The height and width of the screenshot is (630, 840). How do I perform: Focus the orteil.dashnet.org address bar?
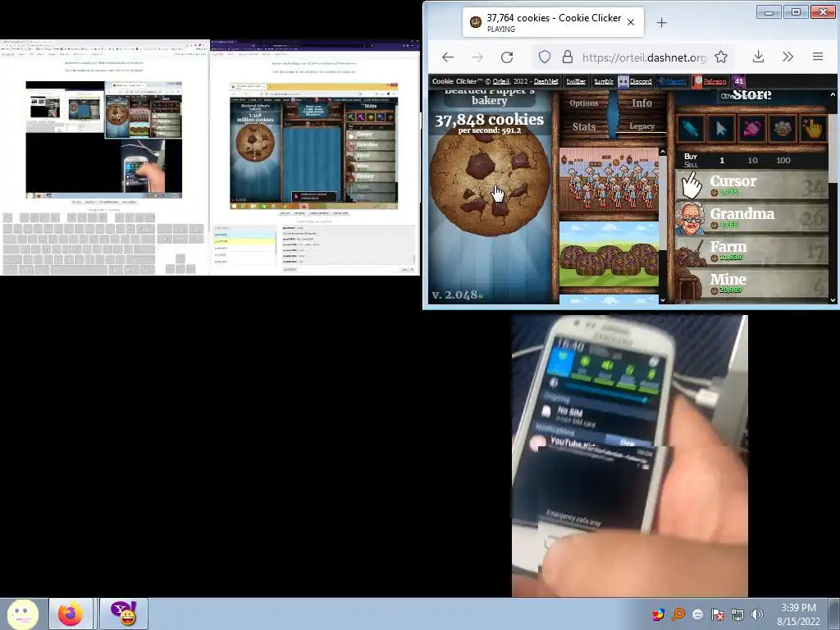click(645, 57)
